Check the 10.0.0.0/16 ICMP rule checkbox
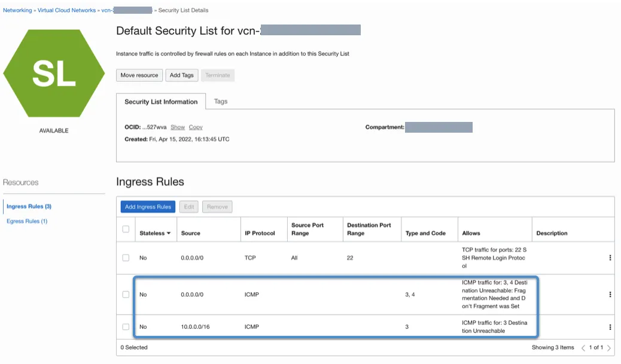621x364 pixels. [126, 327]
